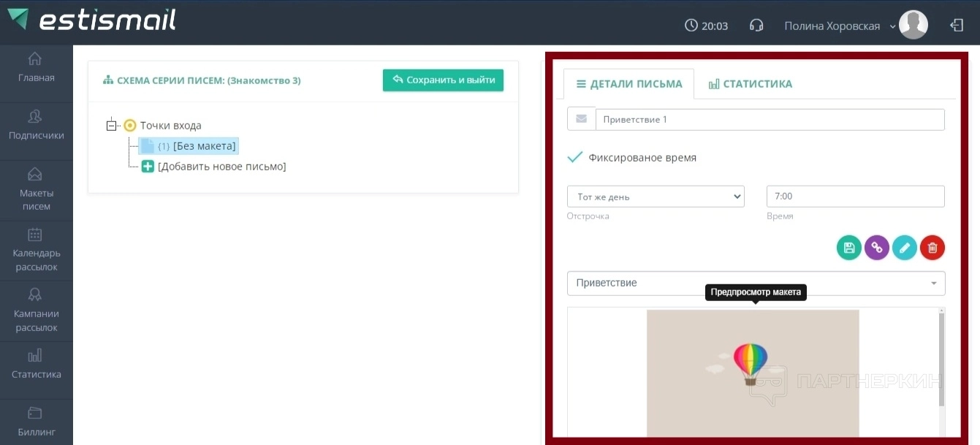Click the red trash delete icon button
Viewport: 980px width, 445px height.
(x=932, y=248)
